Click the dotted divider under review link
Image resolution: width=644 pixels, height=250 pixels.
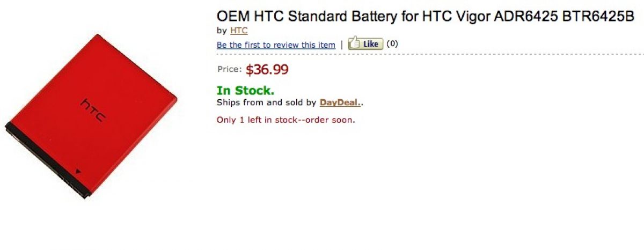click(429, 54)
